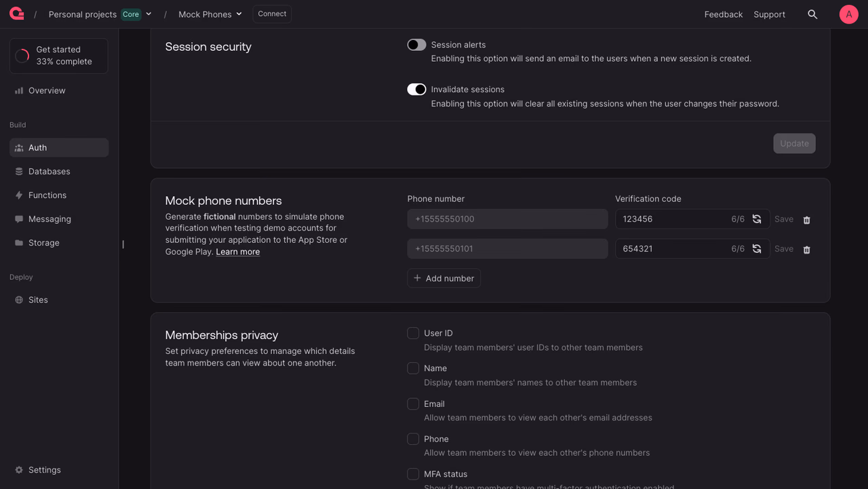Click the Appwrite logo icon
Image resolution: width=868 pixels, height=489 pixels.
[x=17, y=14]
